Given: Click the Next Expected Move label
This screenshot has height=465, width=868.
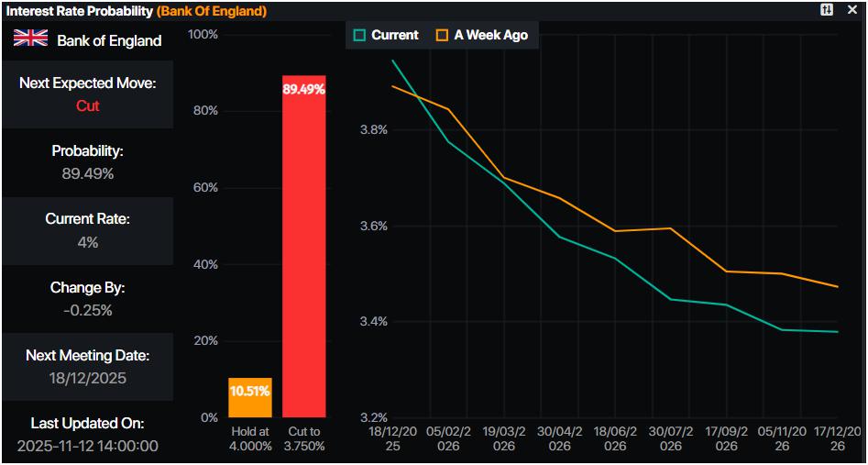Looking at the screenshot, I should 87,83.
